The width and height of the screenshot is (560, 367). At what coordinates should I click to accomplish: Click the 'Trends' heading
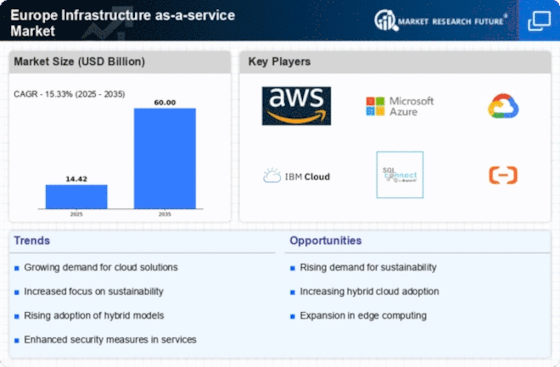[32, 241]
